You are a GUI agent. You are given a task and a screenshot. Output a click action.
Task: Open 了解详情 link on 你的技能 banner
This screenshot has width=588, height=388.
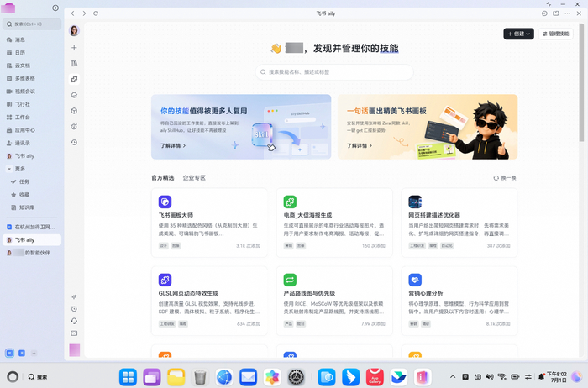(x=173, y=145)
